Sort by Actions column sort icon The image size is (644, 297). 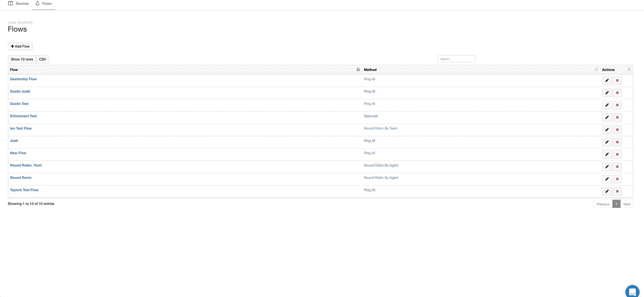pos(629,70)
